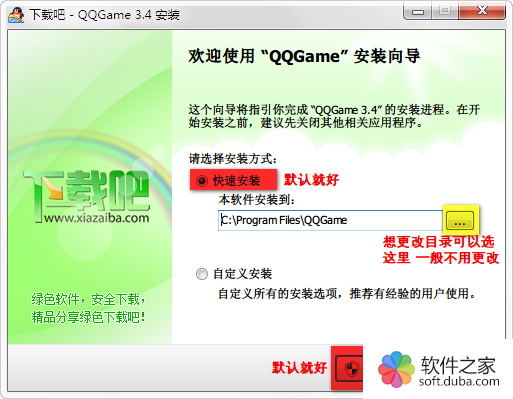Click the 绿色软件,安全下载 slogan text
Image resolution: width=513 pixels, height=399 pixels.
point(89,299)
